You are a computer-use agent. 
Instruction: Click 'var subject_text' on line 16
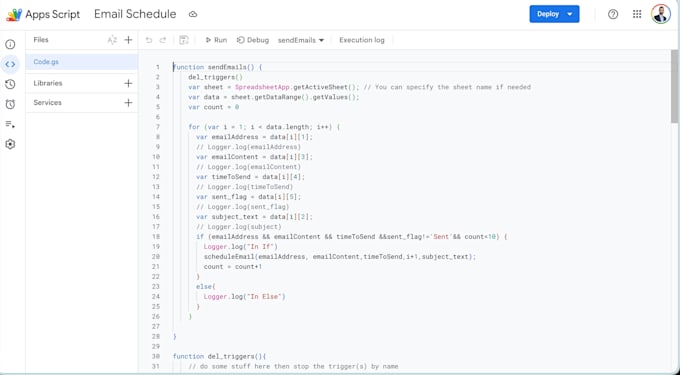(227, 217)
